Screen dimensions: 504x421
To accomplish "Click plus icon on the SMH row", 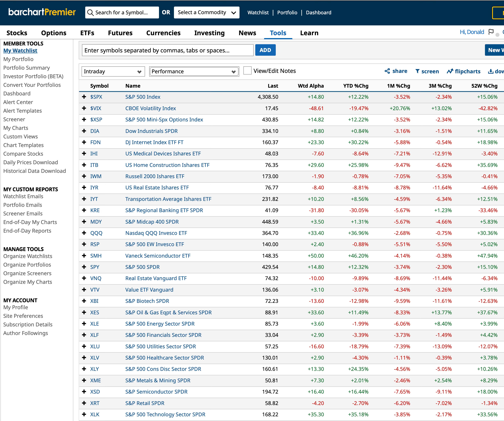I will tap(84, 256).
